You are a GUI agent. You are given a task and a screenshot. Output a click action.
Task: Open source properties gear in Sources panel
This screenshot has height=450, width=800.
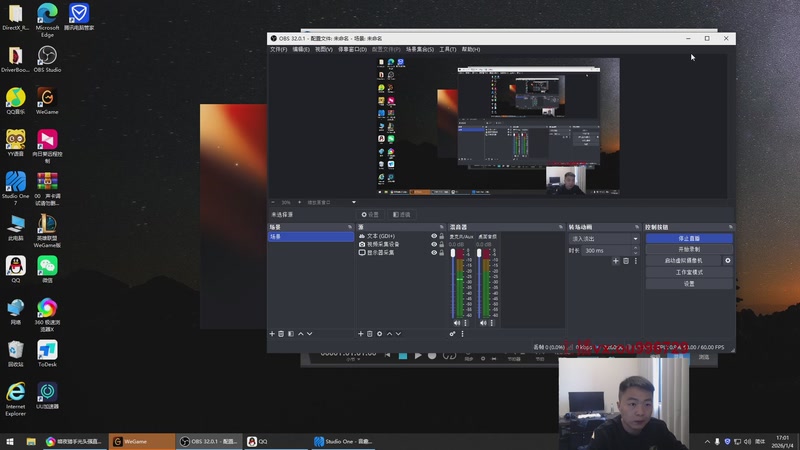tap(380, 334)
